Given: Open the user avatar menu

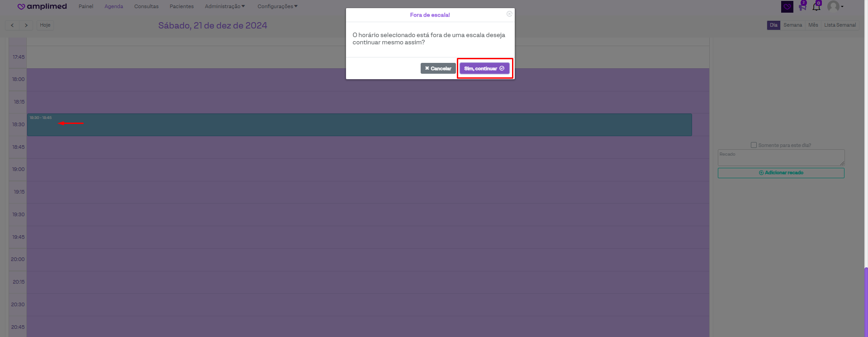Looking at the screenshot, I should point(835,6).
